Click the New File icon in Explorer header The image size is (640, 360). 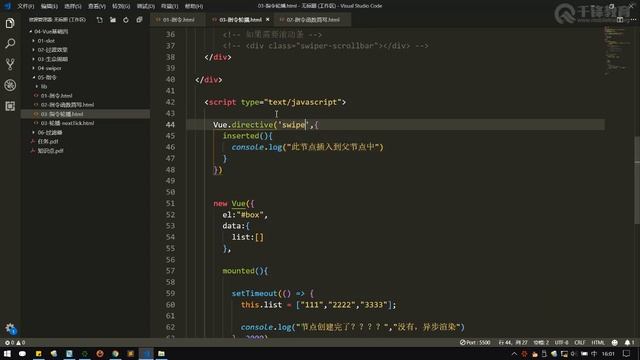pos(100,20)
